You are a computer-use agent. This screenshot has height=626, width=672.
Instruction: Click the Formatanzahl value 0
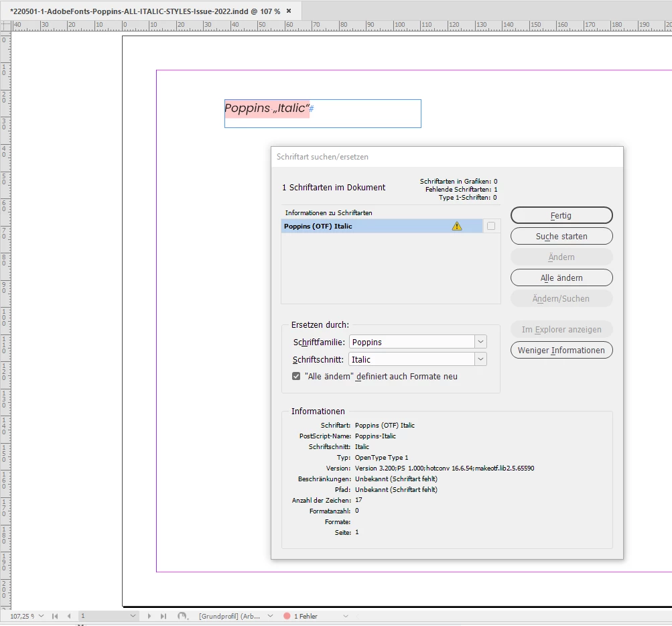tap(357, 511)
